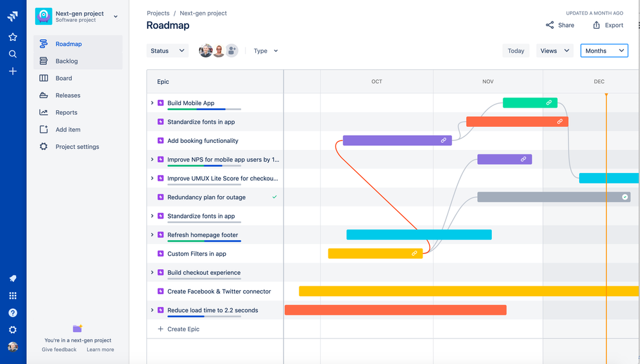Click the done checkmark on Redundancy plan bar
The height and width of the screenshot is (364, 640).
click(625, 197)
